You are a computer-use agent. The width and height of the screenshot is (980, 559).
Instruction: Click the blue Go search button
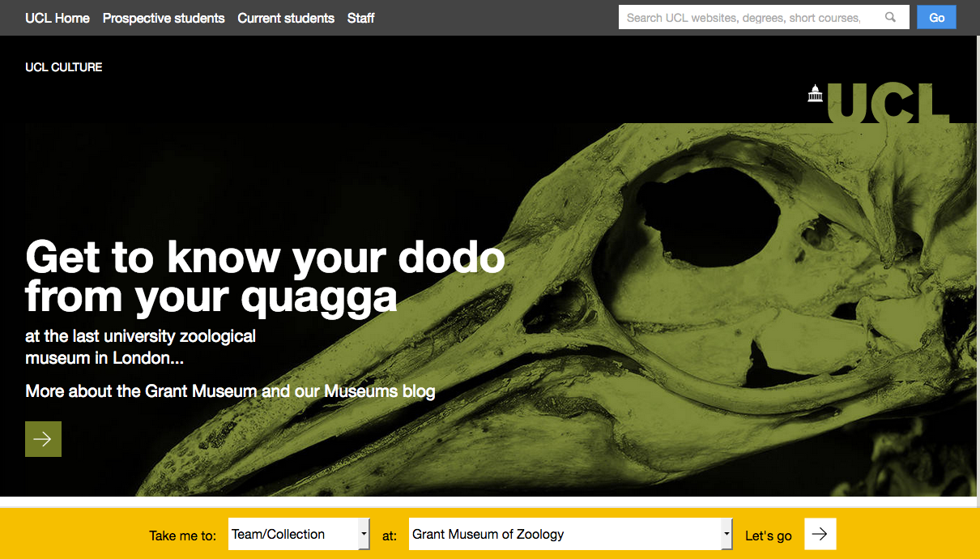(x=936, y=17)
